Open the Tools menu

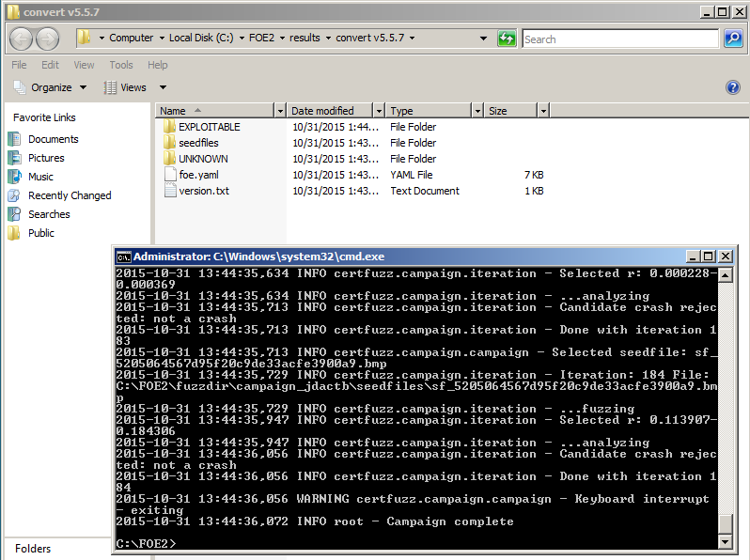click(121, 65)
